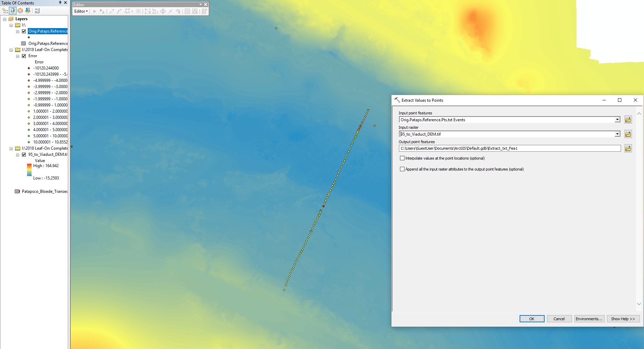The width and height of the screenshot is (644, 349).
Task: Browse for Output point features location
Action: tap(628, 148)
